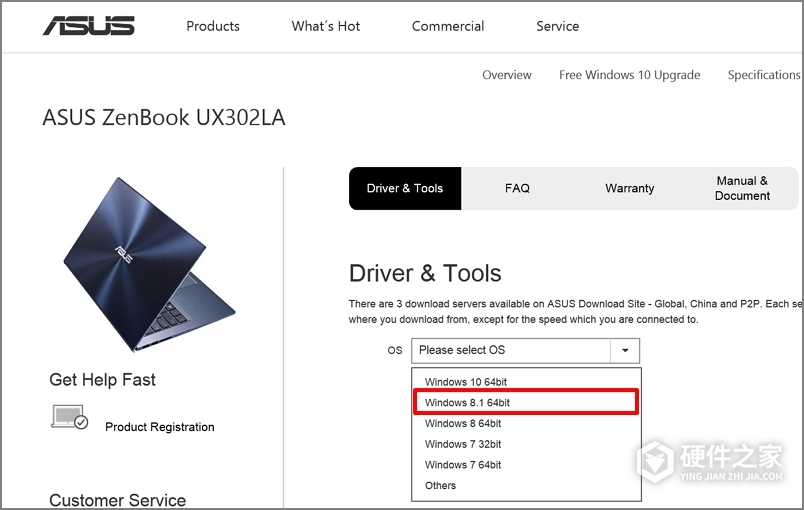This screenshot has height=510, width=804.
Task: Select the Driver & Tools tab
Action: [405, 188]
